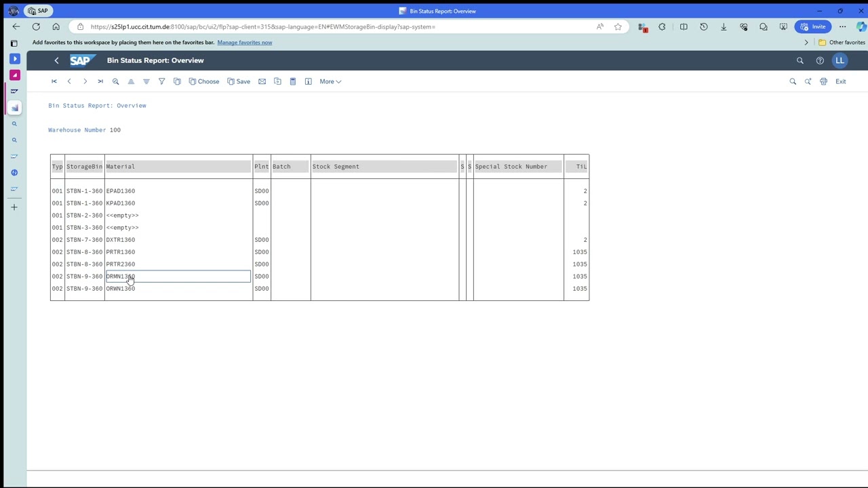Click storage bin STBN-7-360 cell

pos(84,240)
